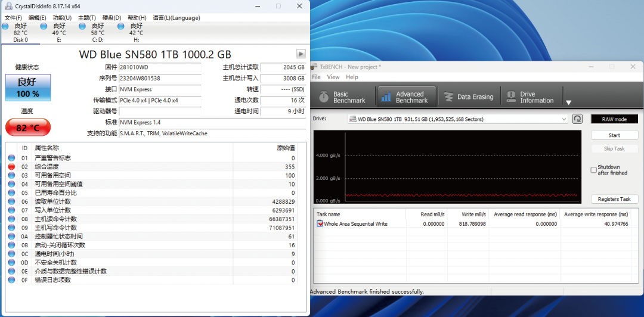The height and width of the screenshot is (317, 644).
Task: Click the status orb for 读取单位计数
Action: tap(11, 201)
